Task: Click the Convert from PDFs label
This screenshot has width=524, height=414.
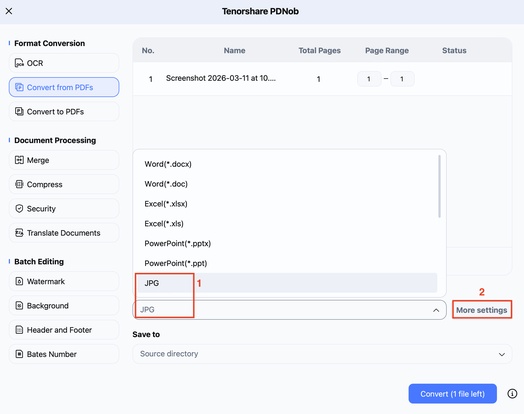Action: (60, 88)
